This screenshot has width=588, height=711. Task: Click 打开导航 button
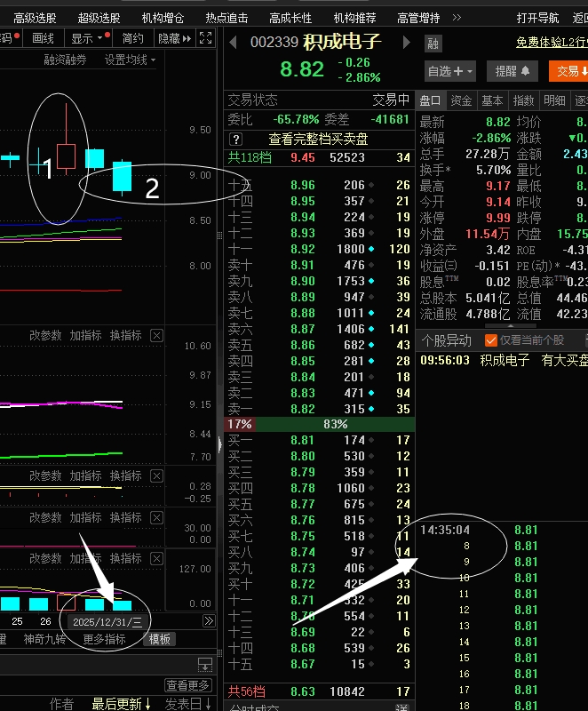[537, 18]
